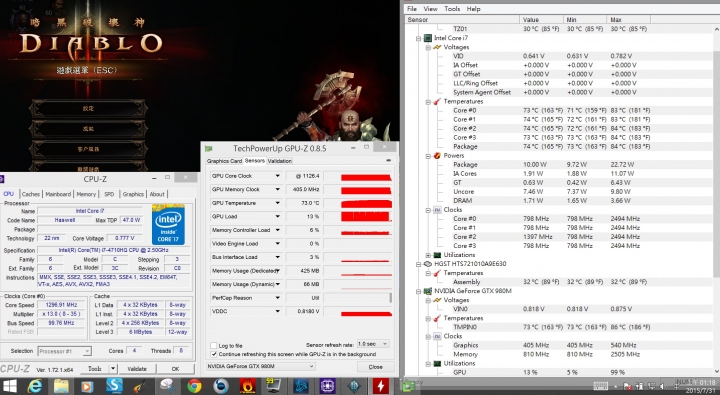Collapse the Intel Core i7 tree node
Viewport: 720px width, 395px height.
pyautogui.click(x=418, y=39)
